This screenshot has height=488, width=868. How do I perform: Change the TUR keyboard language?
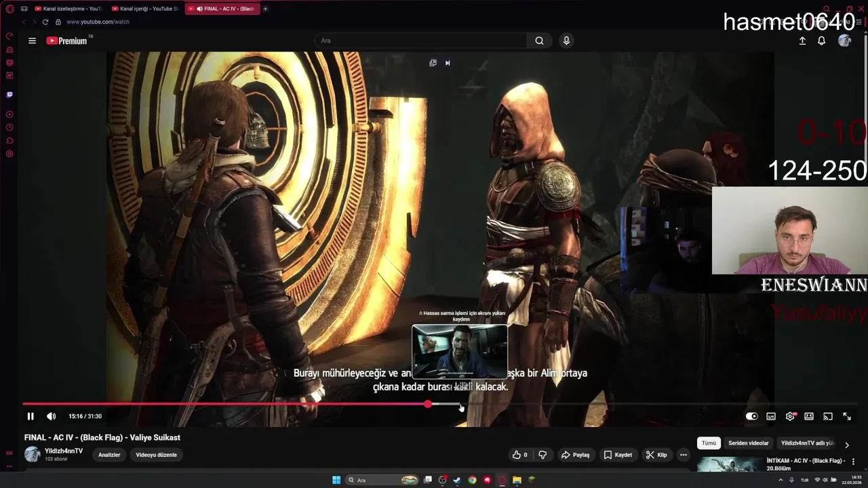click(x=805, y=480)
